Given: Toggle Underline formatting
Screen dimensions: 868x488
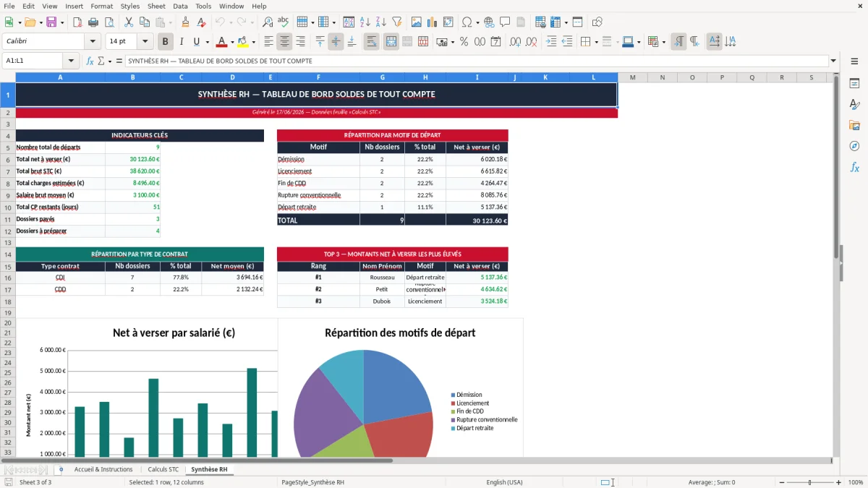Looking at the screenshot, I should click(196, 42).
